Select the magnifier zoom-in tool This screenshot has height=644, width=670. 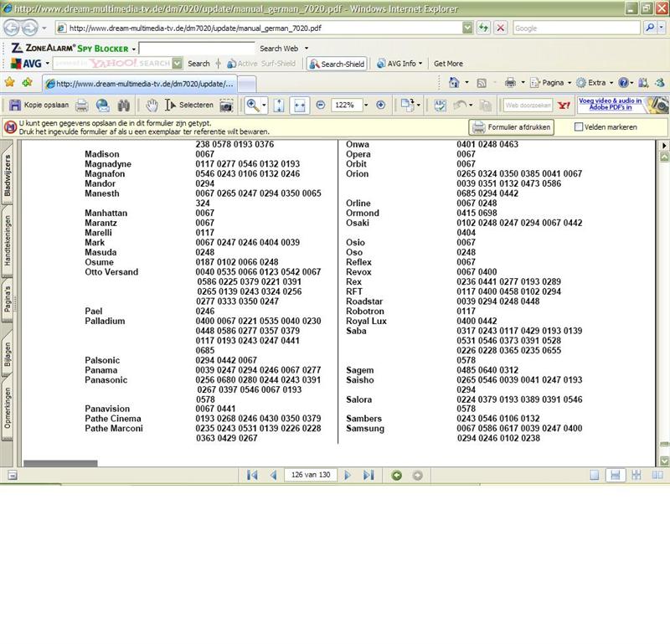(253, 106)
